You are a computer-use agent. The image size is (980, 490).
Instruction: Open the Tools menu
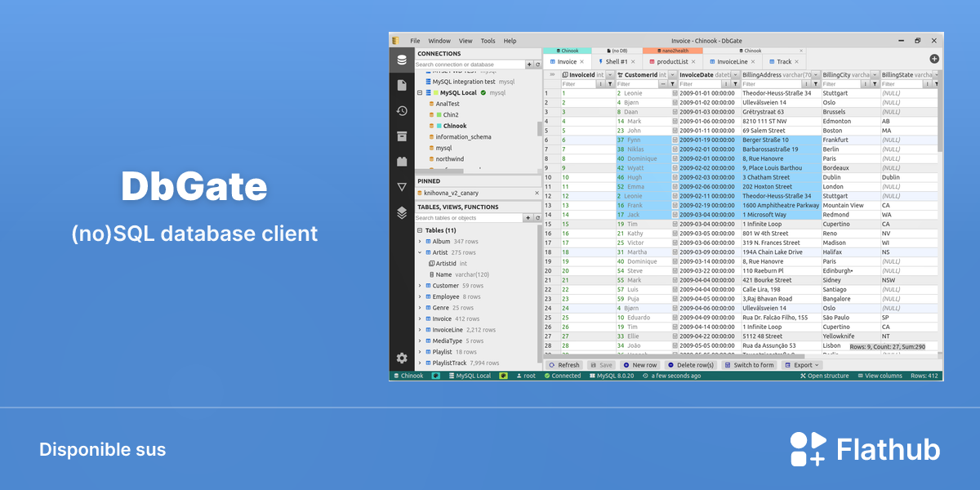pos(488,41)
